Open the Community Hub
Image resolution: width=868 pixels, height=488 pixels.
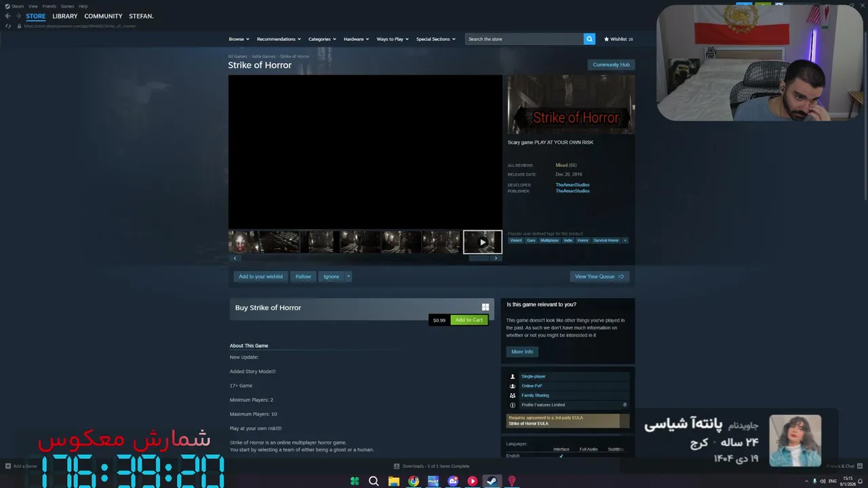611,65
